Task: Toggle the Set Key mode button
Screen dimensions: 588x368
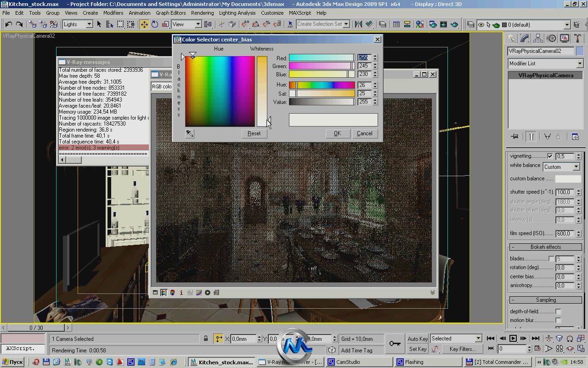Action: coord(418,349)
